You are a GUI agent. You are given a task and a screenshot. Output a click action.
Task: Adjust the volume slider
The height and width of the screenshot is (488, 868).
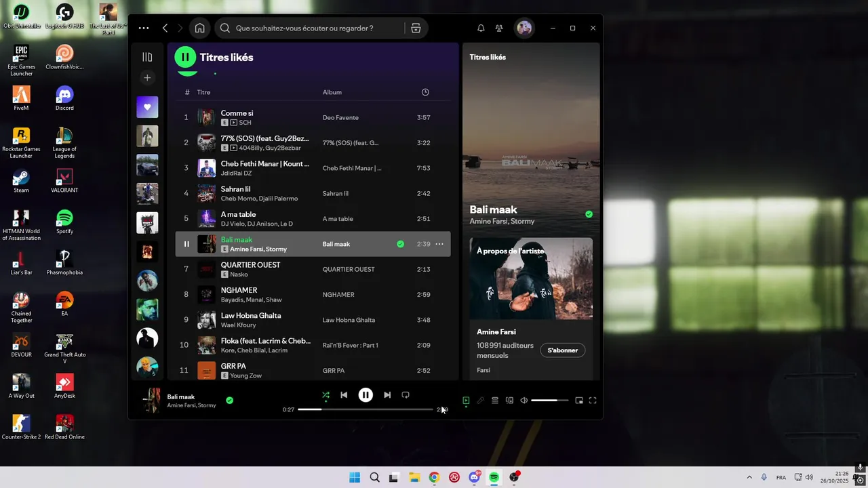(x=550, y=401)
